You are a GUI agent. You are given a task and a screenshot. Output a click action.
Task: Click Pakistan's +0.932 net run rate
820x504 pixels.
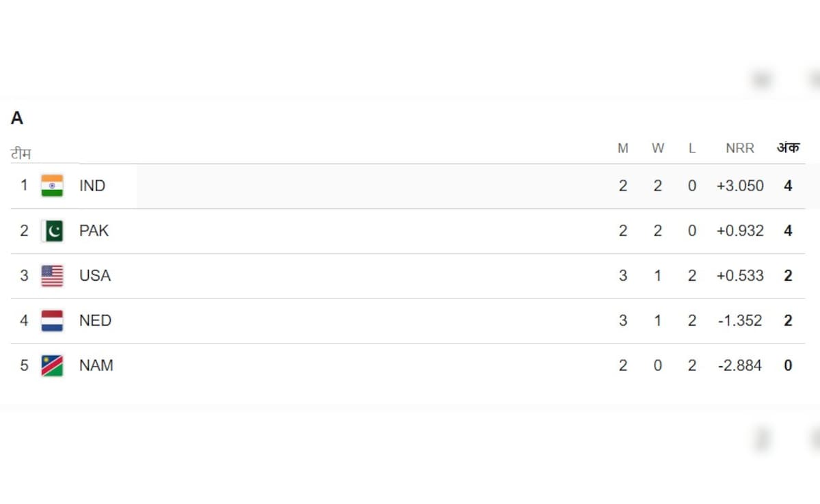739,231
